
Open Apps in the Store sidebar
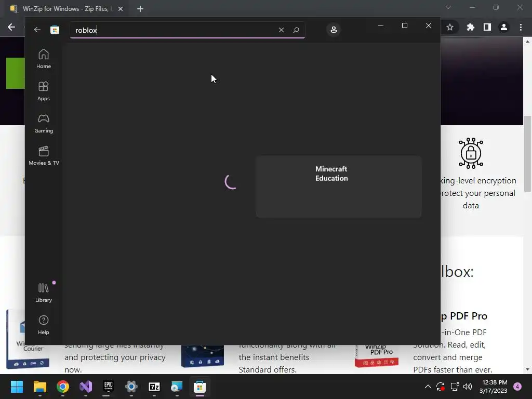[x=44, y=91]
